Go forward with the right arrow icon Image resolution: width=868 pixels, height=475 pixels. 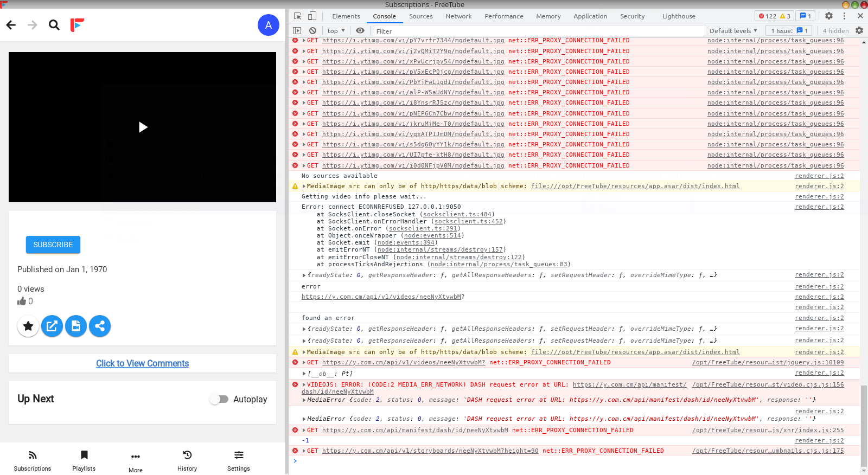click(x=33, y=25)
